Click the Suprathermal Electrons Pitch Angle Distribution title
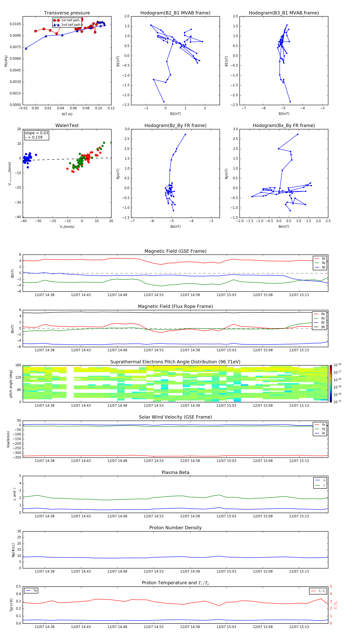 (x=175, y=362)
